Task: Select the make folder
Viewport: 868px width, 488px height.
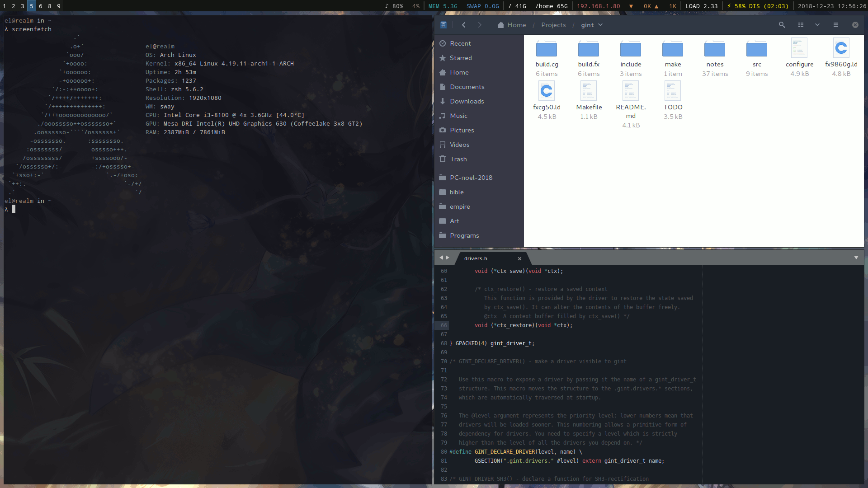Action: pos(673,57)
